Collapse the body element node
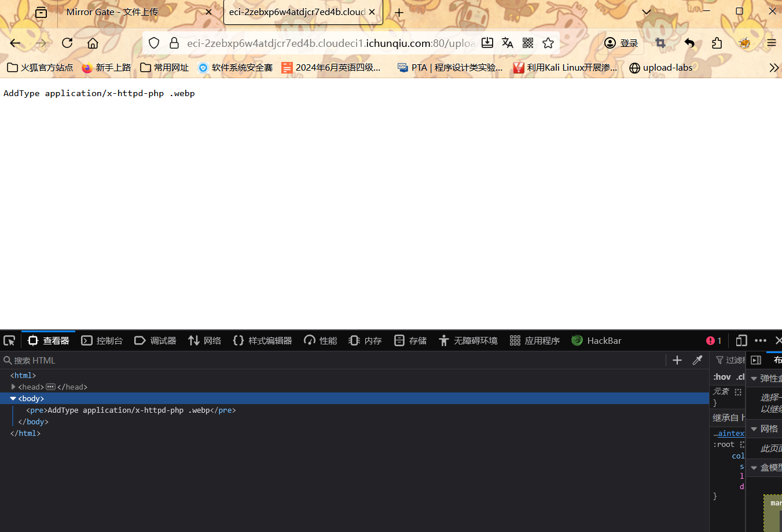The width and height of the screenshot is (782, 532). click(x=13, y=398)
